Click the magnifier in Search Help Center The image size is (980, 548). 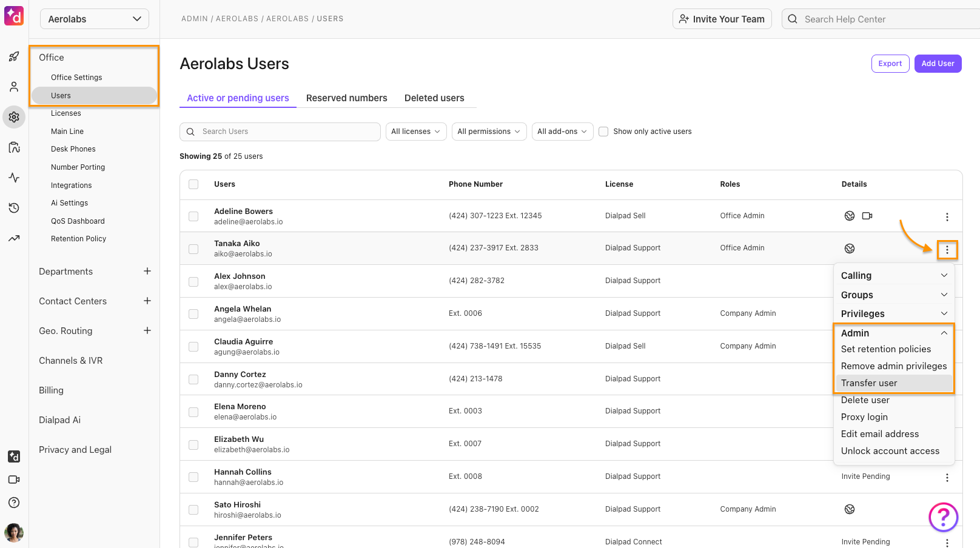[x=793, y=19]
